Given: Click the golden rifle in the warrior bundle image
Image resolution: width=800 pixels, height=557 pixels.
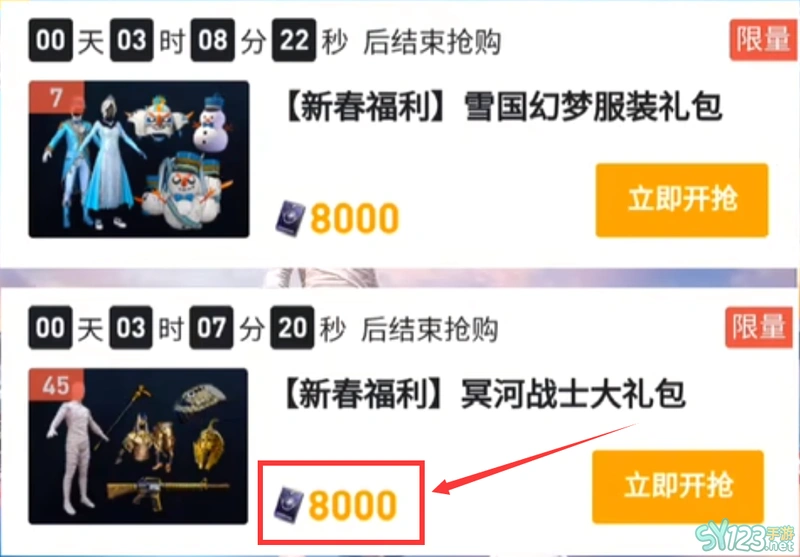Looking at the screenshot, I should click(x=163, y=490).
